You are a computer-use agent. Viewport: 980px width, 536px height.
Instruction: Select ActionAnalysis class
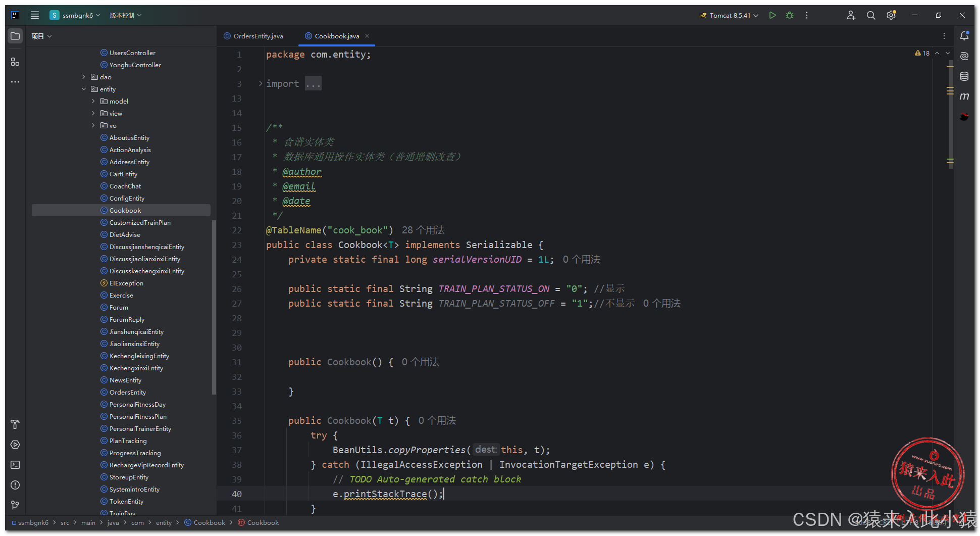(130, 150)
